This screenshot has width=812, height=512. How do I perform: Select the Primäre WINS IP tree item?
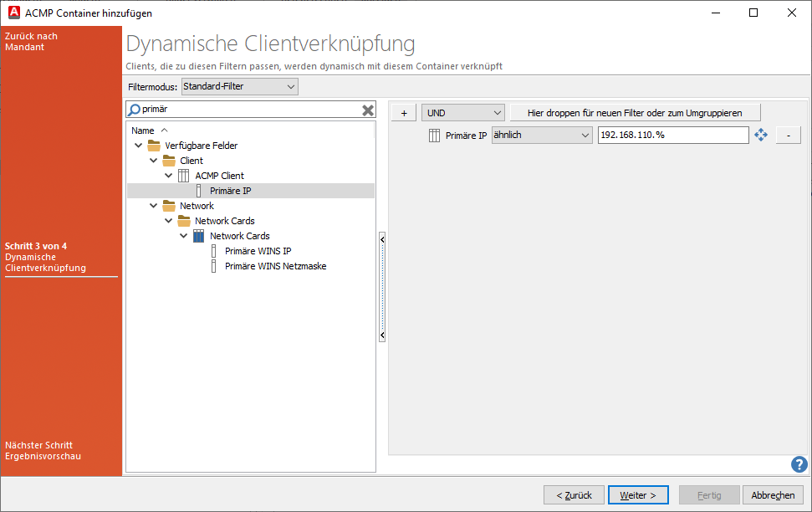(258, 250)
